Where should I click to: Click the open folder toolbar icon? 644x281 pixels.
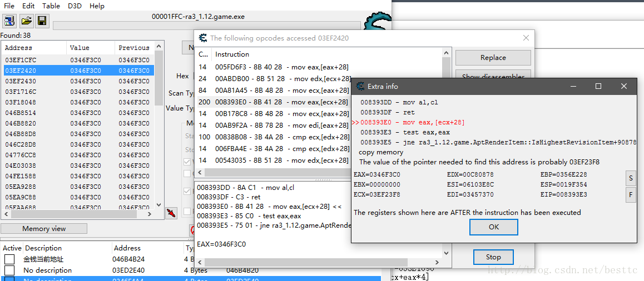point(26,21)
